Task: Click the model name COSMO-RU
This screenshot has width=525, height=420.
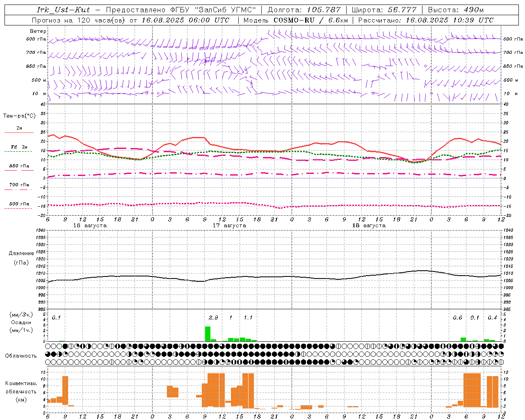Action: (x=294, y=20)
